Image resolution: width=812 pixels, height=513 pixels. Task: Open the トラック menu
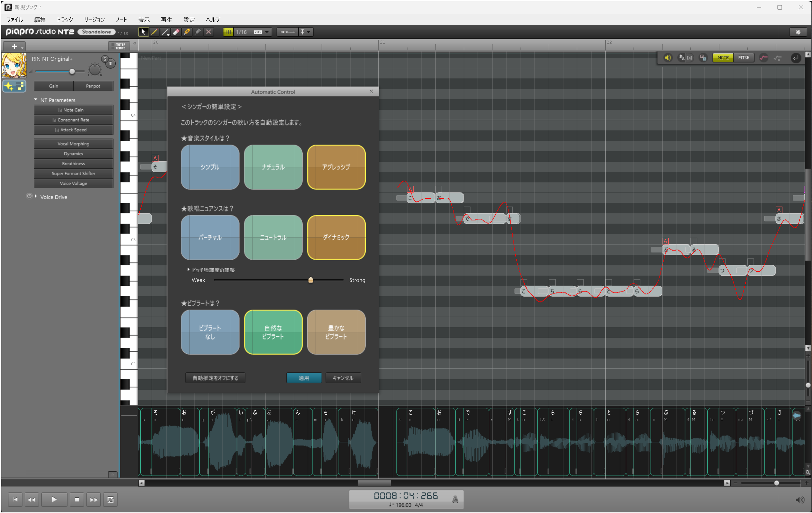(64, 20)
